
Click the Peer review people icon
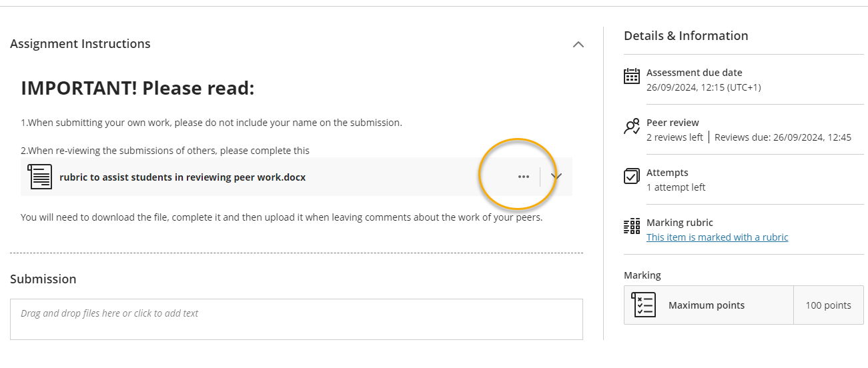click(x=631, y=127)
